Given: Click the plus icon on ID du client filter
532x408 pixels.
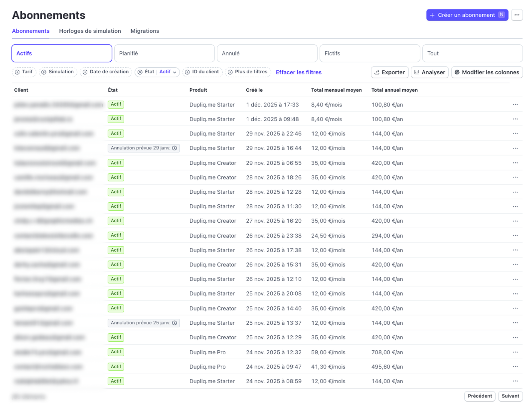Looking at the screenshot, I should tap(187, 72).
